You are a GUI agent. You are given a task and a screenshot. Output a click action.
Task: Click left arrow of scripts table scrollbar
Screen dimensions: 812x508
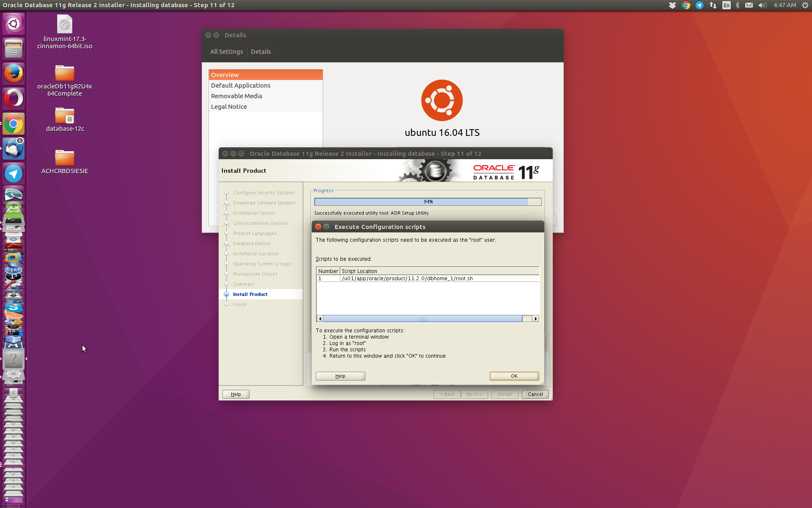(x=320, y=319)
